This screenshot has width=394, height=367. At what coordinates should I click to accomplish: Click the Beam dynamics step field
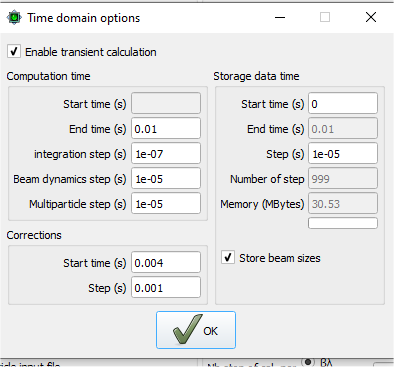tap(166, 179)
